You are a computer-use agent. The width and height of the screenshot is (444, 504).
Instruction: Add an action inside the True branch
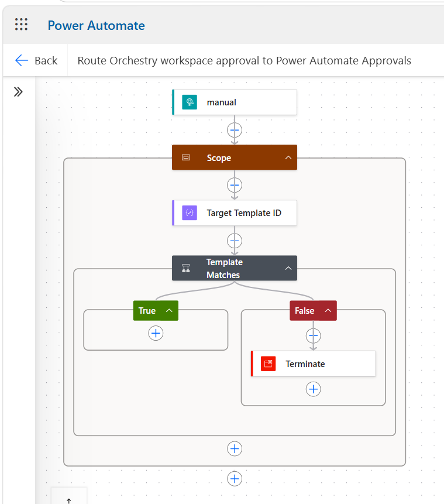point(156,333)
